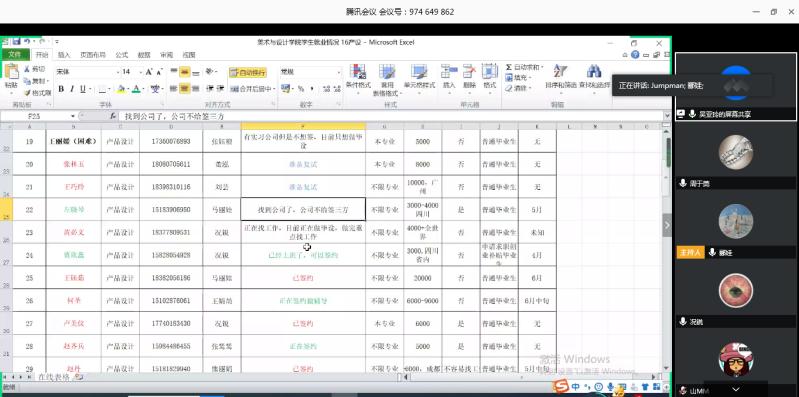This screenshot has height=397, width=799.
Task: Click the Save icon in Quick Access toolbar
Action: pyautogui.click(x=16, y=41)
